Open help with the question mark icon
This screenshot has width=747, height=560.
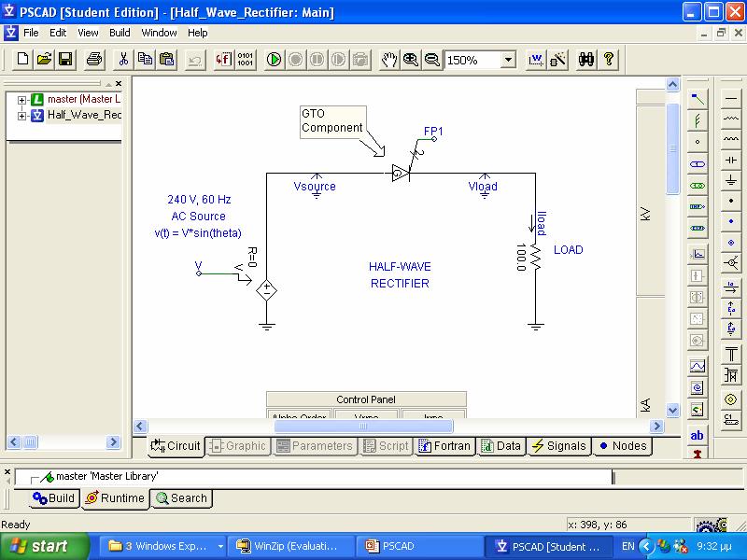pos(609,60)
